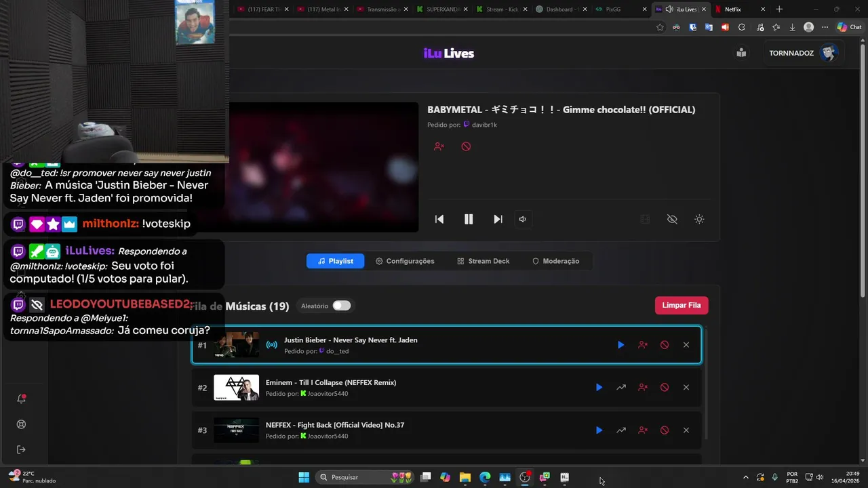Show hidden system tray icons
The height and width of the screenshot is (488, 868).
pos(746,477)
